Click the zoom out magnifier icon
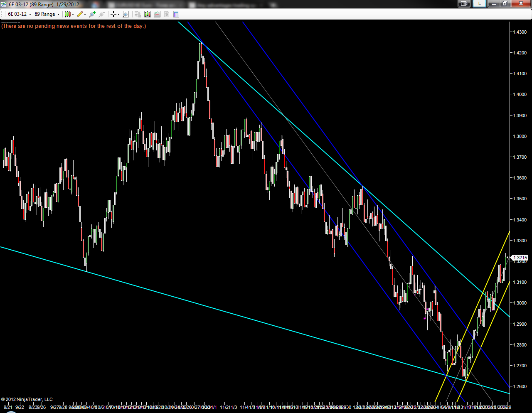This screenshot has width=532, height=413. pos(102,14)
